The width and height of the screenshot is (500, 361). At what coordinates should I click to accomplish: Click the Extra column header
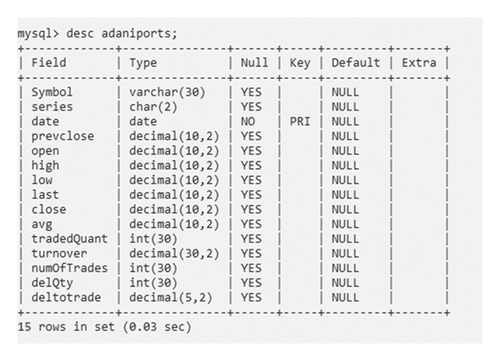[x=419, y=63]
